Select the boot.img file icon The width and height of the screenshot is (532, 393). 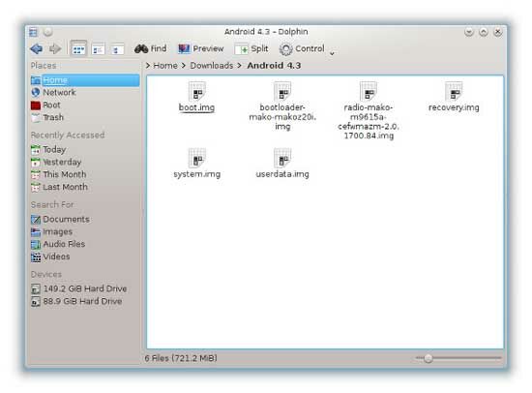[x=197, y=91]
